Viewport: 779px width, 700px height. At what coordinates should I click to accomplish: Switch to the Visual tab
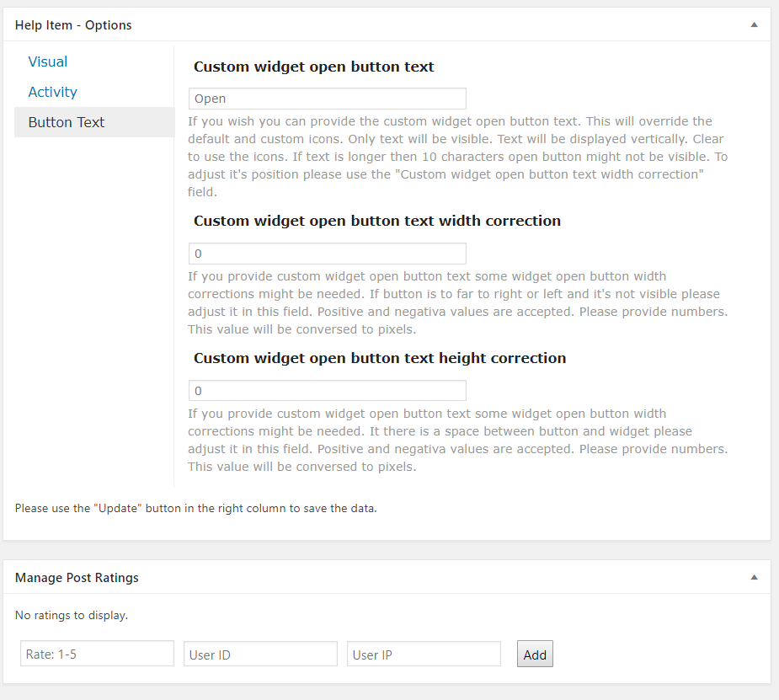click(x=48, y=61)
